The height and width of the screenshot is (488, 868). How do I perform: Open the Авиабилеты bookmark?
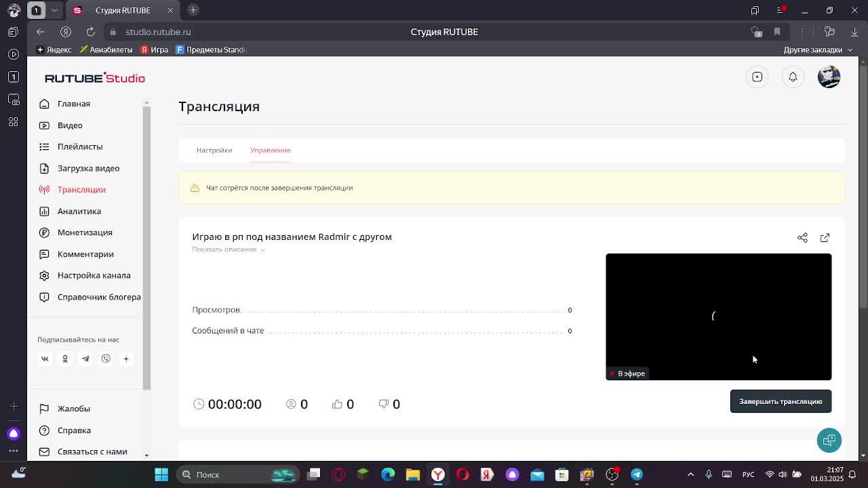[x=106, y=49]
